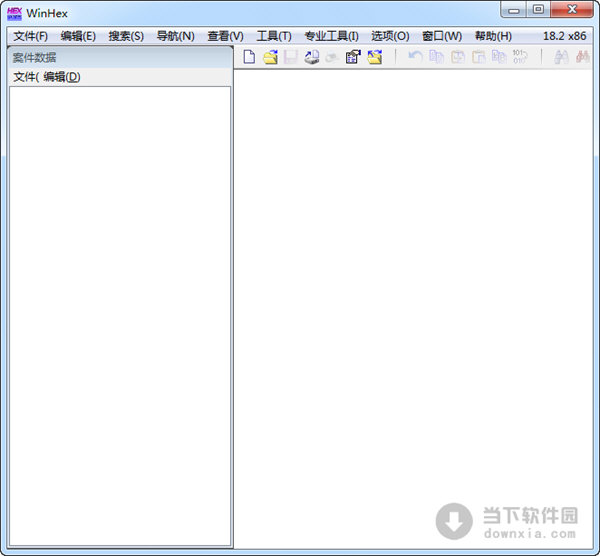Open the 选项(O) menu
Image resolution: width=600 pixels, height=556 pixels.
coord(390,36)
